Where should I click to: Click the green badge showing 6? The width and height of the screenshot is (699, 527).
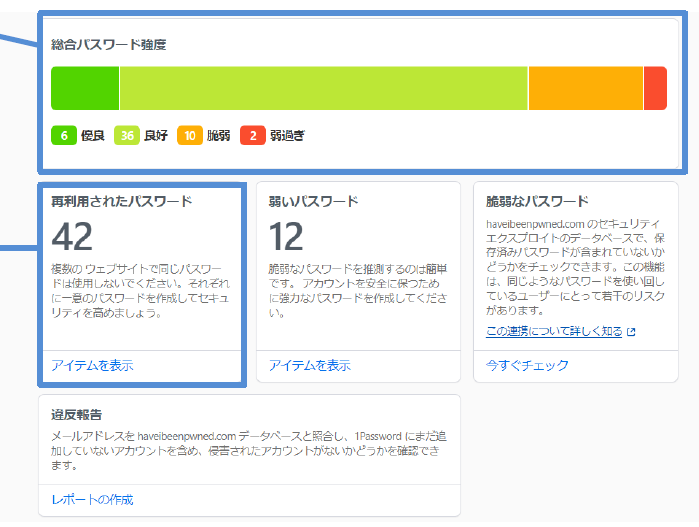[64, 136]
